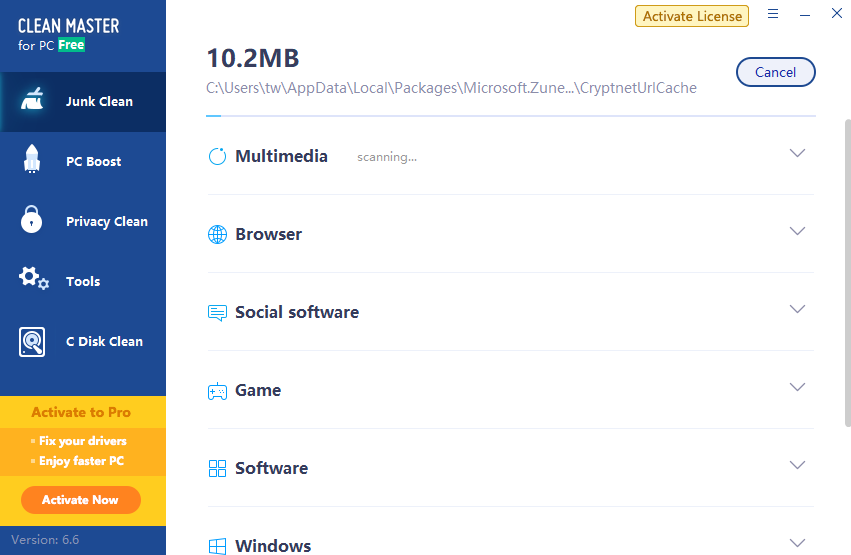The height and width of the screenshot is (555, 851).
Task: Click the Activate to Pro banner heading
Action: 81,412
